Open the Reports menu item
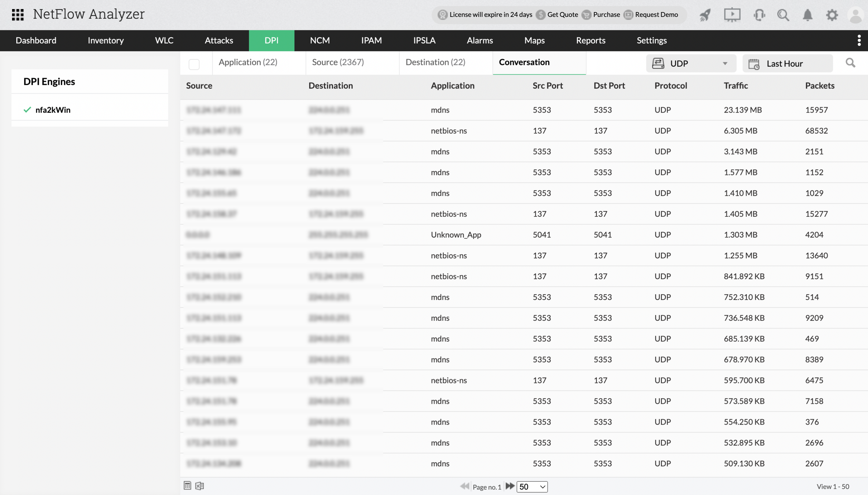Image resolution: width=868 pixels, height=495 pixels. point(590,40)
